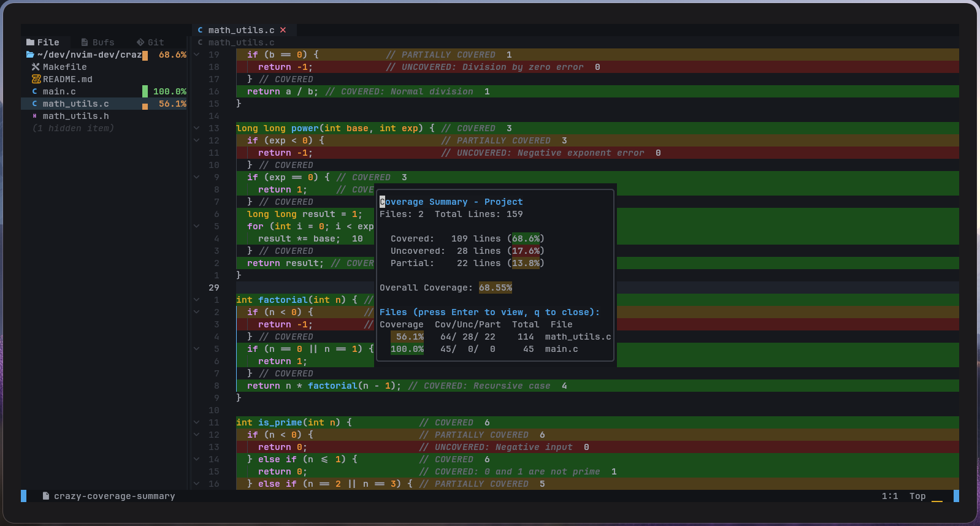Click 'Files (press Enter to view' heading
980x526 pixels.
coord(489,312)
